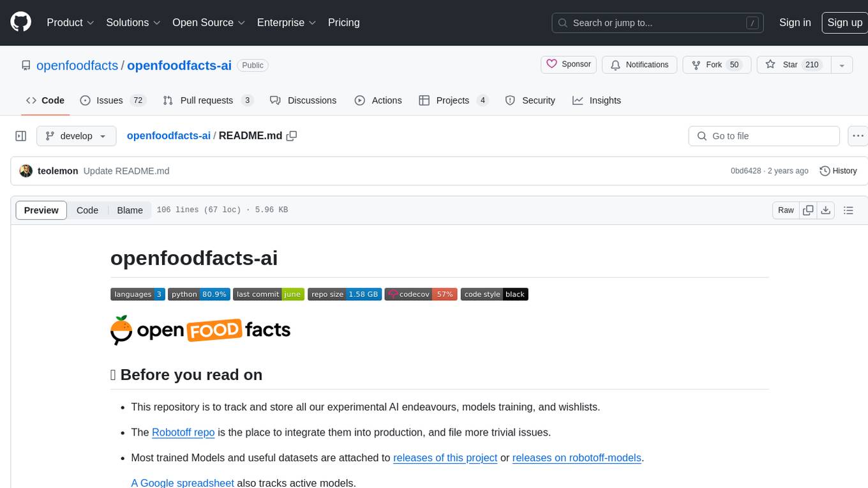Click the last commit june badge
This screenshot has height=488, width=868.
[269, 294]
